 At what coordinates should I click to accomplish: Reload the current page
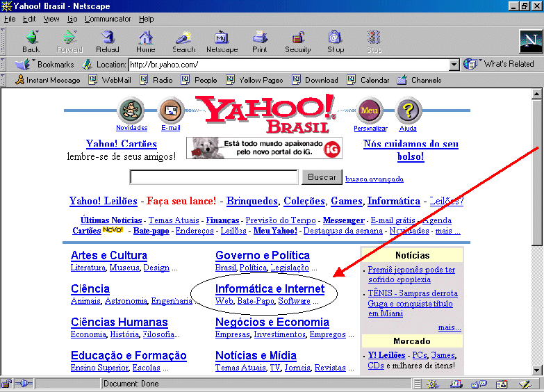(108, 41)
